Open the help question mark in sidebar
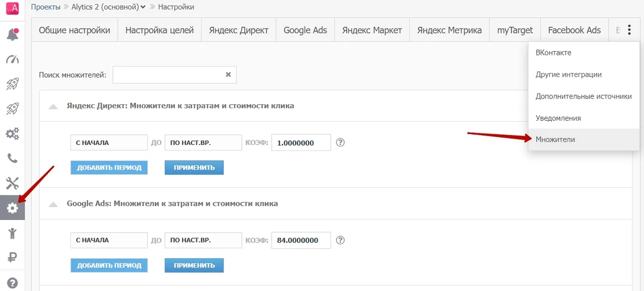The width and height of the screenshot is (644, 291). point(12,282)
